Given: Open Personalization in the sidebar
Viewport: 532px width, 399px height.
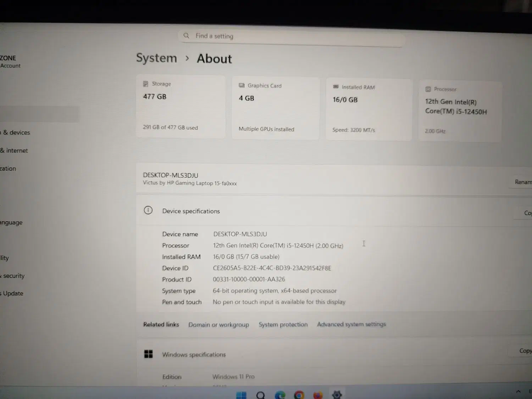Looking at the screenshot, I should click(8, 168).
